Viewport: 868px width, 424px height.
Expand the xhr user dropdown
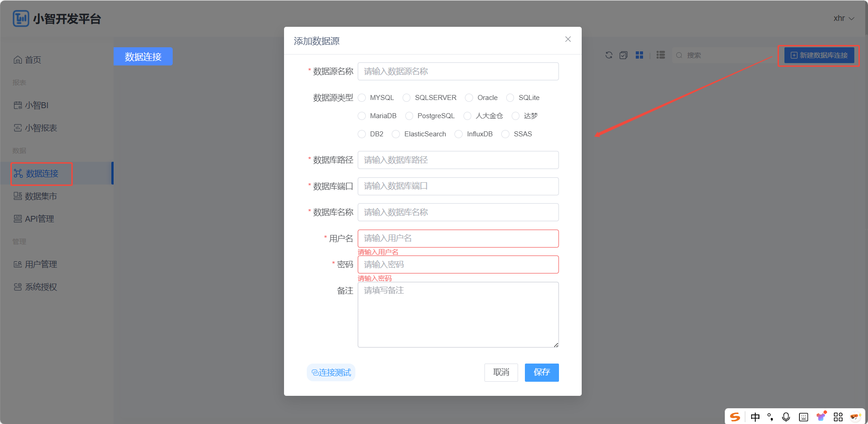tap(843, 18)
